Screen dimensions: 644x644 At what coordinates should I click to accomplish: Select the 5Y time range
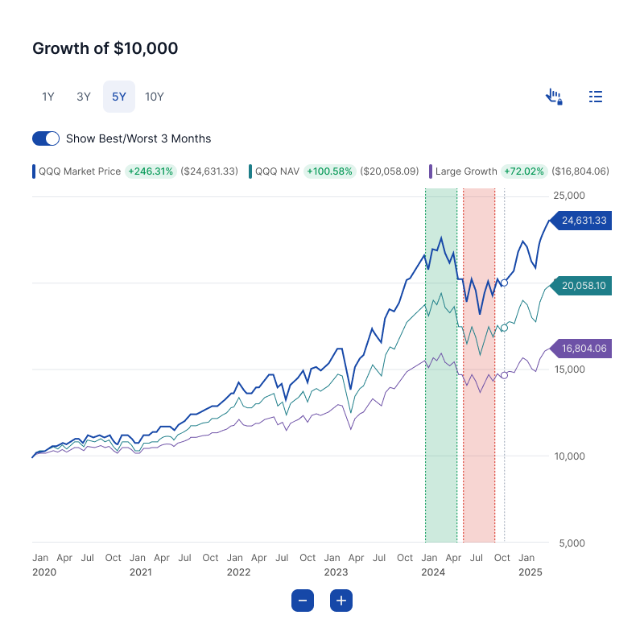pos(119,97)
